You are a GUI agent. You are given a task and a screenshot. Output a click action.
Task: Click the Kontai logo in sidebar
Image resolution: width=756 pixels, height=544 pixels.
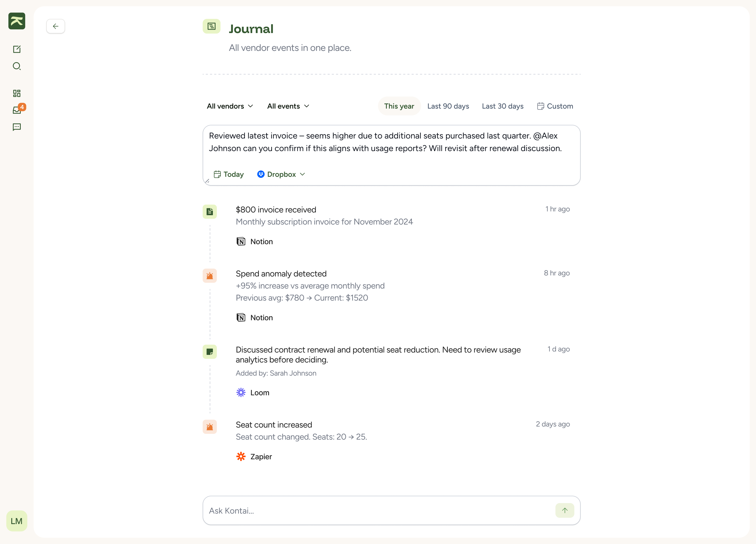[17, 21]
